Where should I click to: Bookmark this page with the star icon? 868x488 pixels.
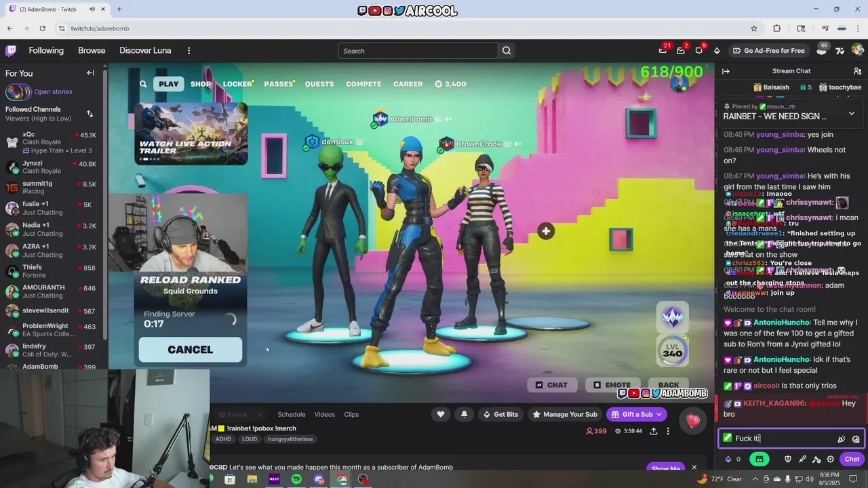(753, 28)
